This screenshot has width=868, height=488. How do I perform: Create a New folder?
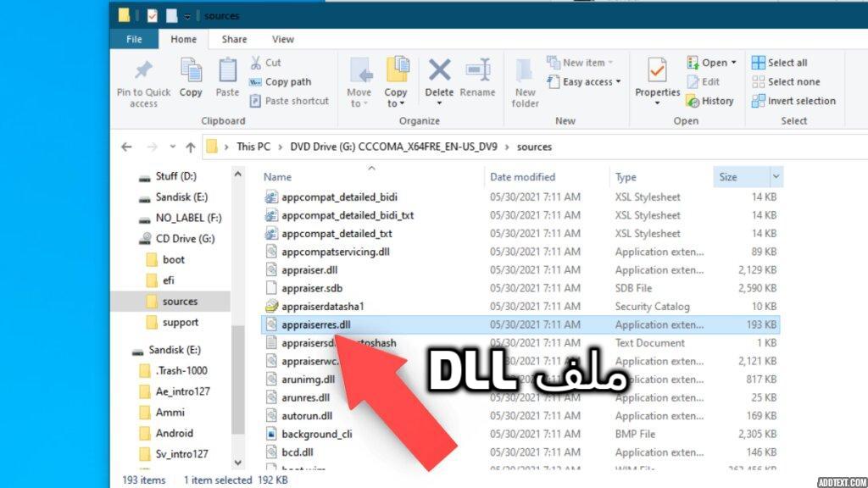(525, 83)
